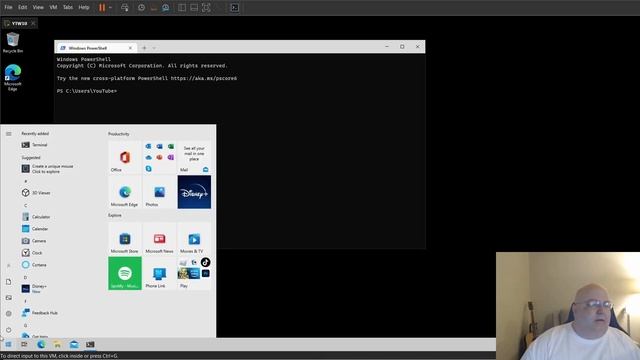Open File Explorer from the taskbar

pos(57,344)
